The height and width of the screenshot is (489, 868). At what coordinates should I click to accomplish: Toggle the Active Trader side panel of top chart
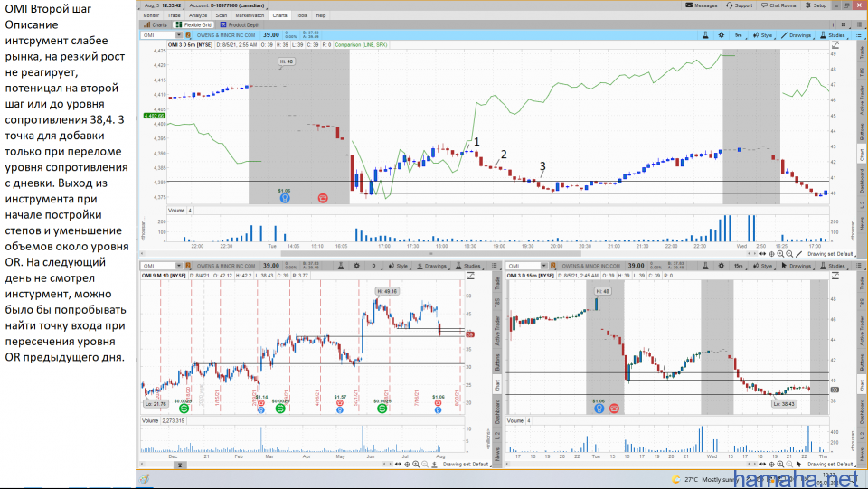(x=862, y=100)
